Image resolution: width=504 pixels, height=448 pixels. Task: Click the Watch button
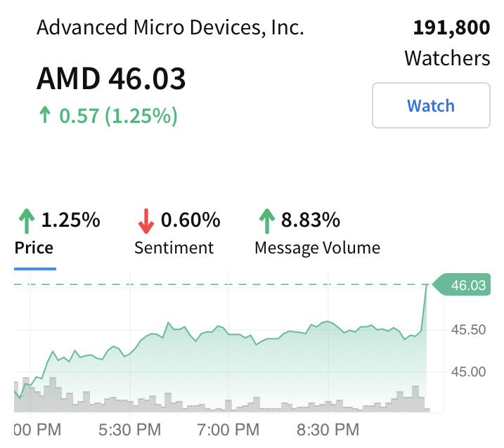coord(430,106)
